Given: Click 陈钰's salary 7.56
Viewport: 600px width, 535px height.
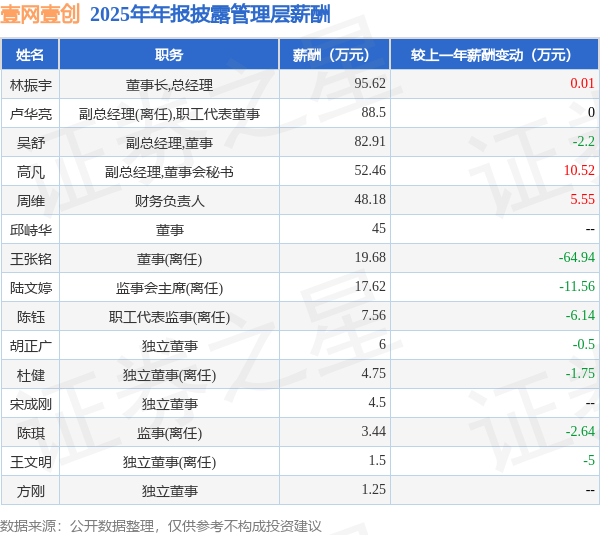Looking at the screenshot, I should 373,315.
